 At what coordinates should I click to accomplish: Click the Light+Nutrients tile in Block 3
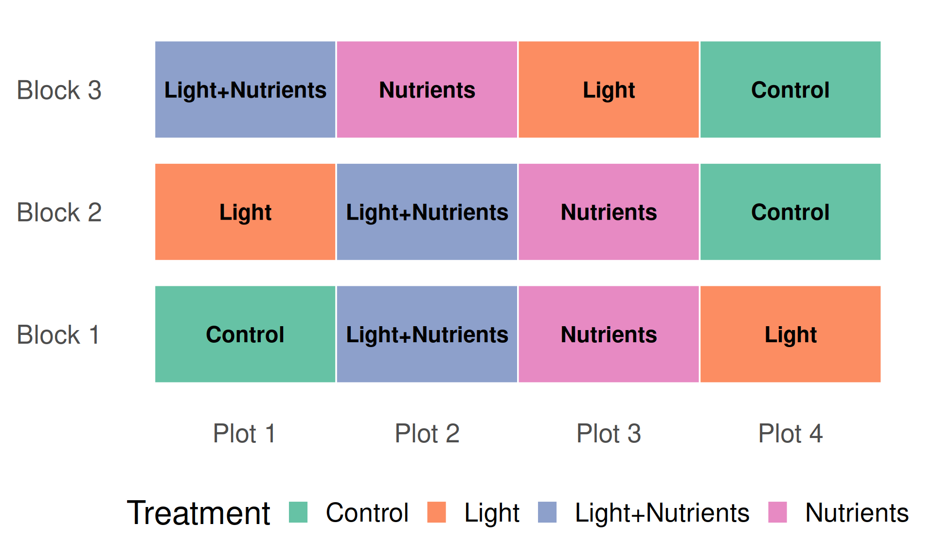pos(245,89)
